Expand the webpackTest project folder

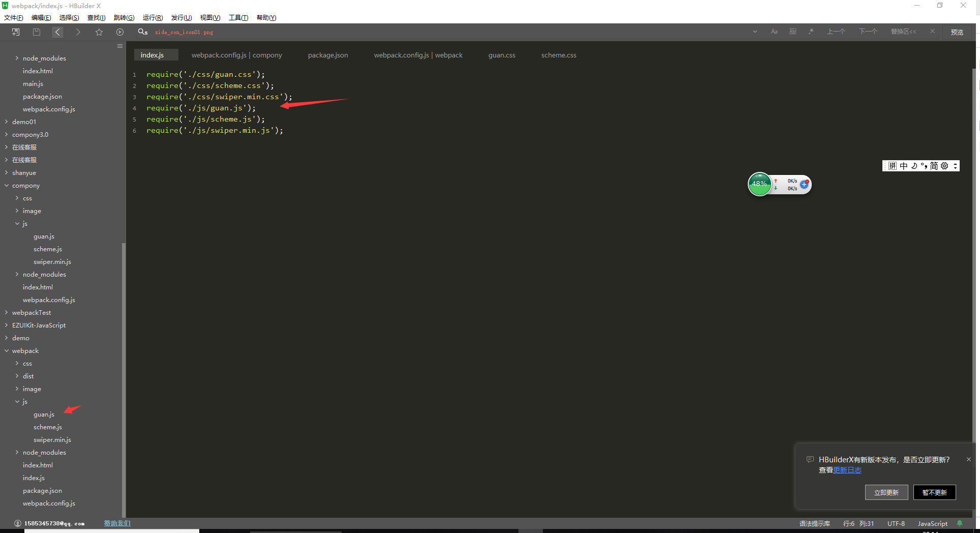[7, 313]
